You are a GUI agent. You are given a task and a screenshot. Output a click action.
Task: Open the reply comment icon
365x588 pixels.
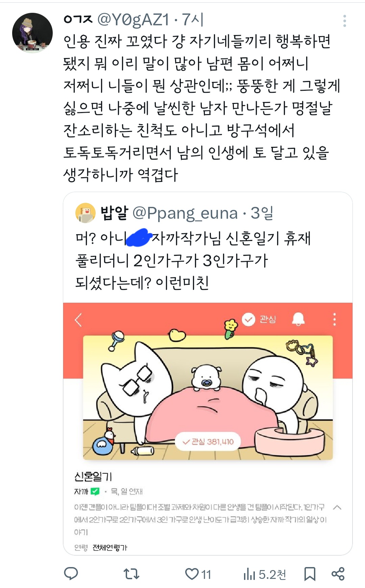[71, 573]
